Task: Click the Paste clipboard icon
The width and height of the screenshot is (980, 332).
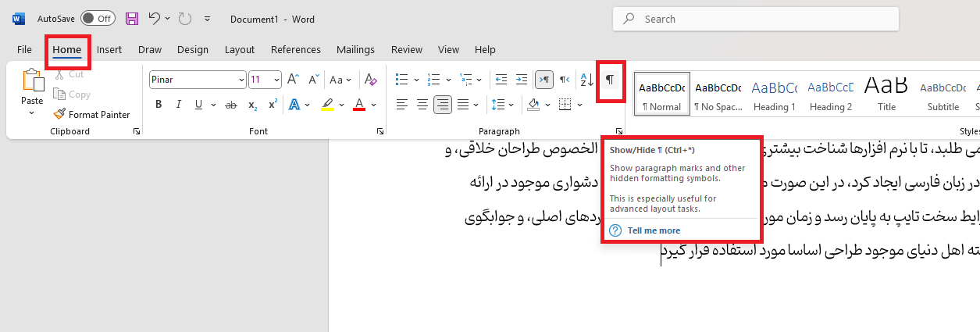Action: [x=32, y=80]
